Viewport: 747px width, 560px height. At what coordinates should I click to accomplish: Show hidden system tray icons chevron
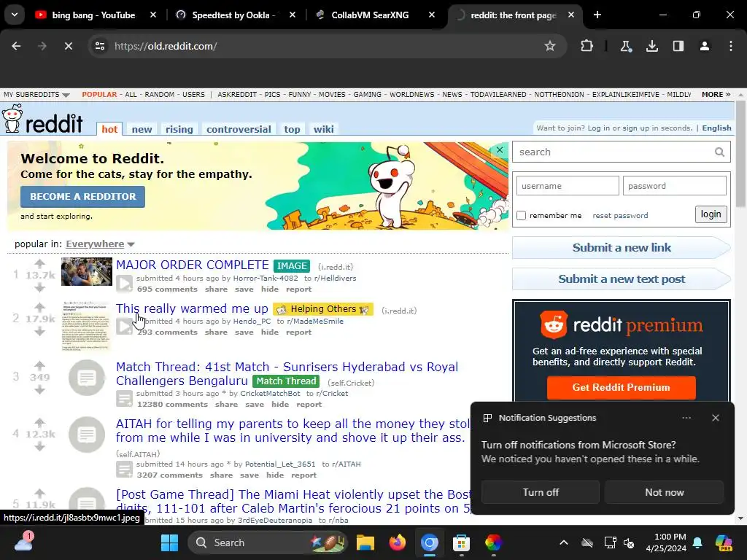[x=564, y=542]
